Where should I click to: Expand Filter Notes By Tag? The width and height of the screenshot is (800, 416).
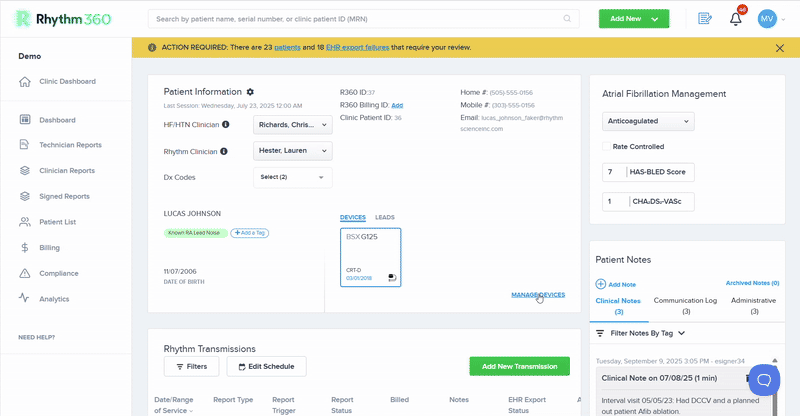pyautogui.click(x=647, y=333)
